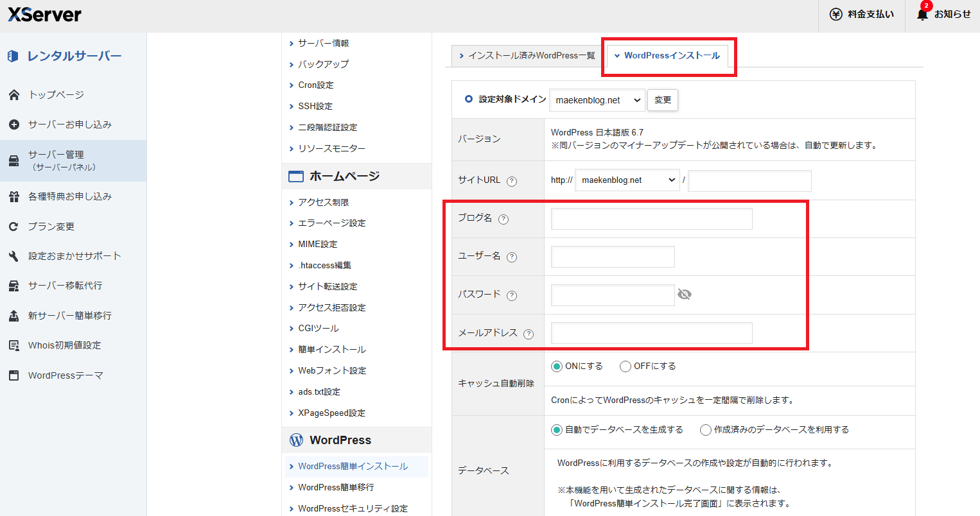Click the 変更 button
Screen dimensions: 980x516
coord(663,100)
